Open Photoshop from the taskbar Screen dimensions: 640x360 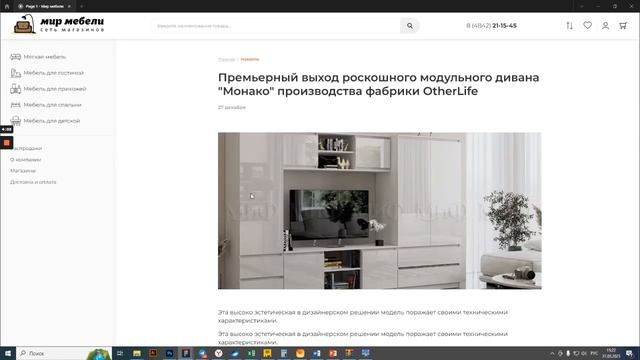[x=169, y=353]
